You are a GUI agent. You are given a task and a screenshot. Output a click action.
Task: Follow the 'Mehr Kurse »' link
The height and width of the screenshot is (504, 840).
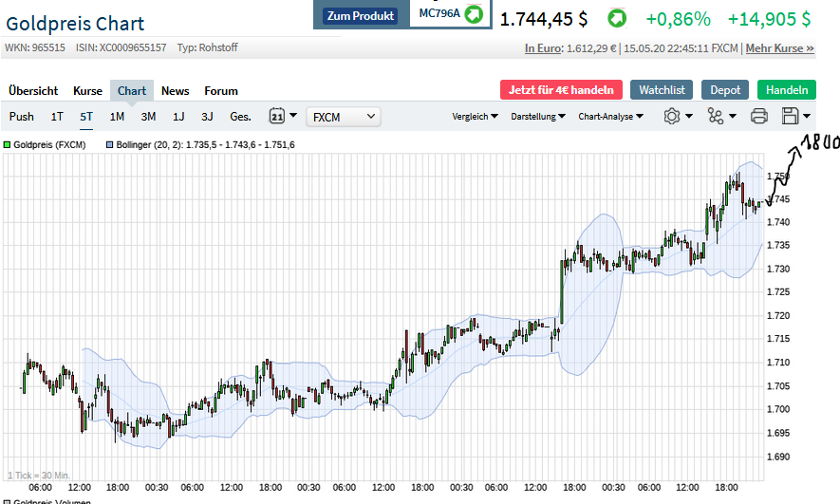pos(779,48)
